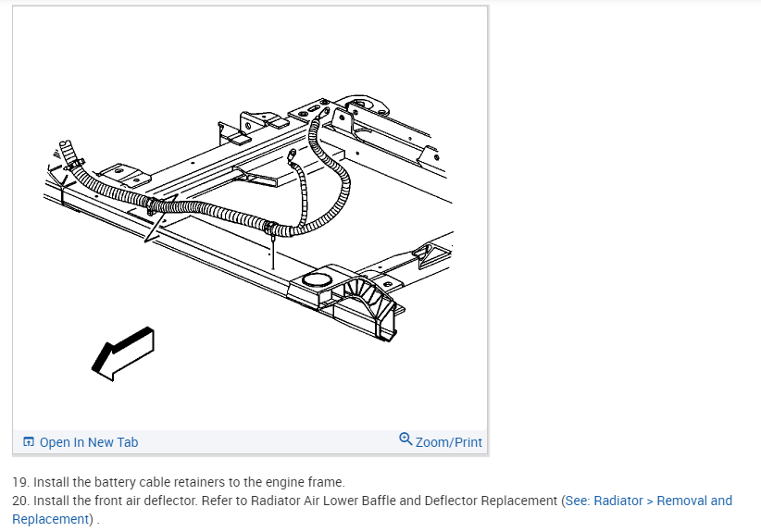Click the top ring terminal of the long cable

pos(322,114)
